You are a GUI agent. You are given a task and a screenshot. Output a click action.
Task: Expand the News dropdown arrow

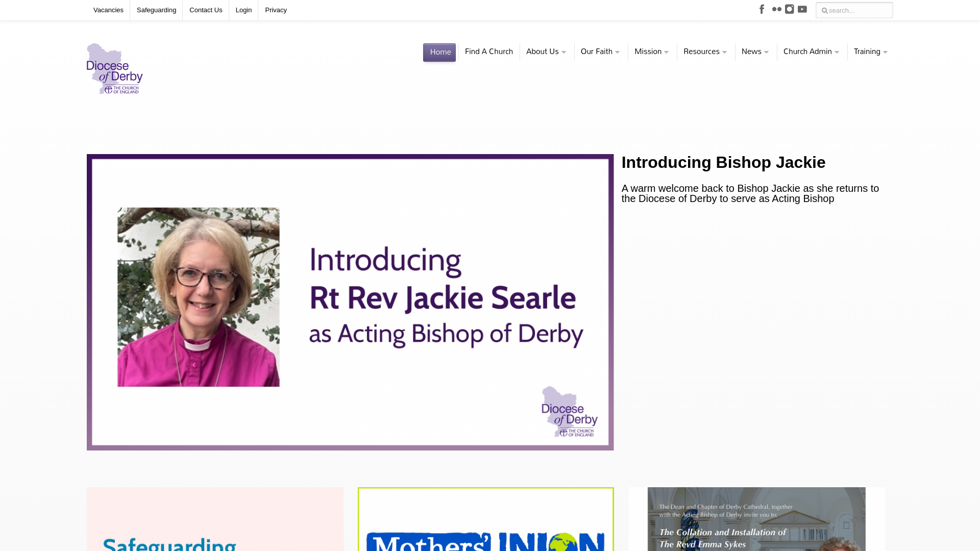766,53
